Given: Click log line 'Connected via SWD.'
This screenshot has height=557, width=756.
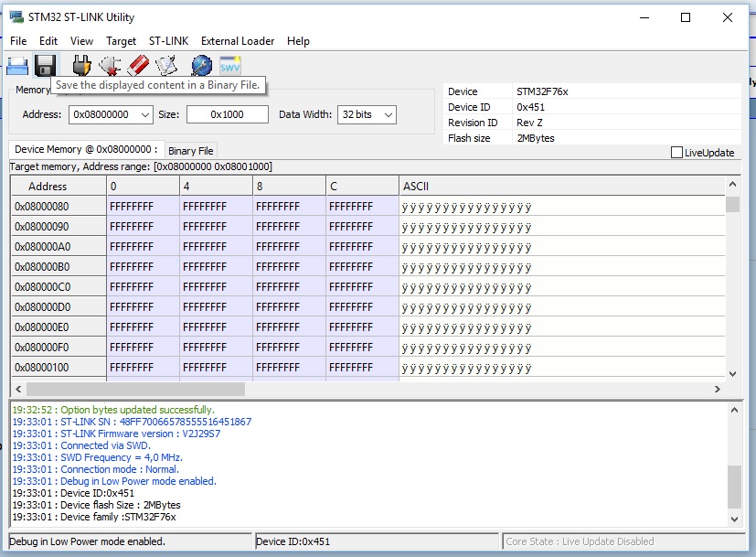Looking at the screenshot, I should pyautogui.click(x=81, y=445).
